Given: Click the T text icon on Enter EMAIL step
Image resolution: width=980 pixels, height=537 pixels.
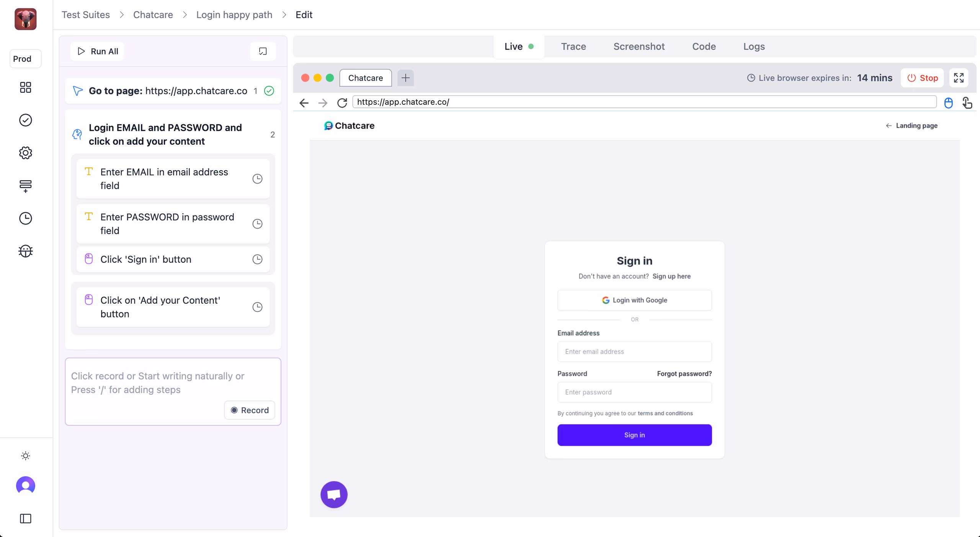Looking at the screenshot, I should 89,171.
